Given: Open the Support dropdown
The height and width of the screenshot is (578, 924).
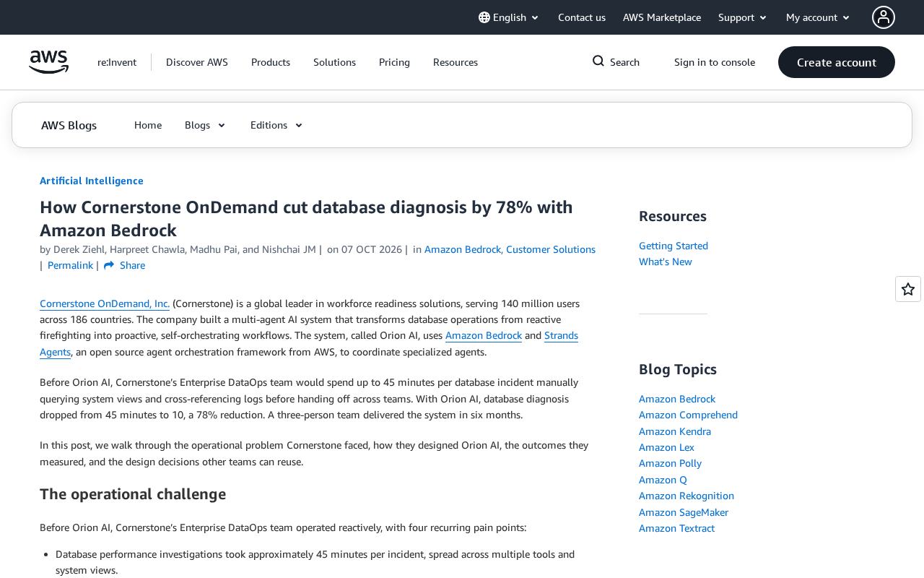Looking at the screenshot, I should point(743,17).
